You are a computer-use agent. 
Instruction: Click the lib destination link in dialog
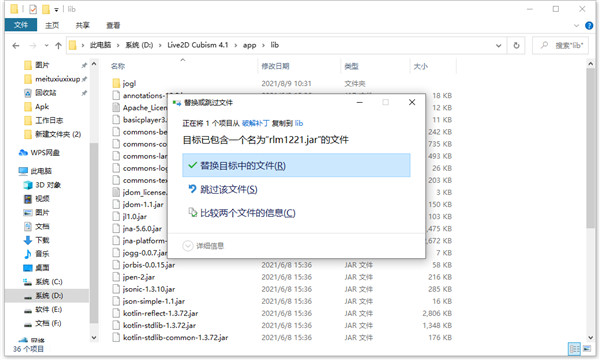[299, 123]
